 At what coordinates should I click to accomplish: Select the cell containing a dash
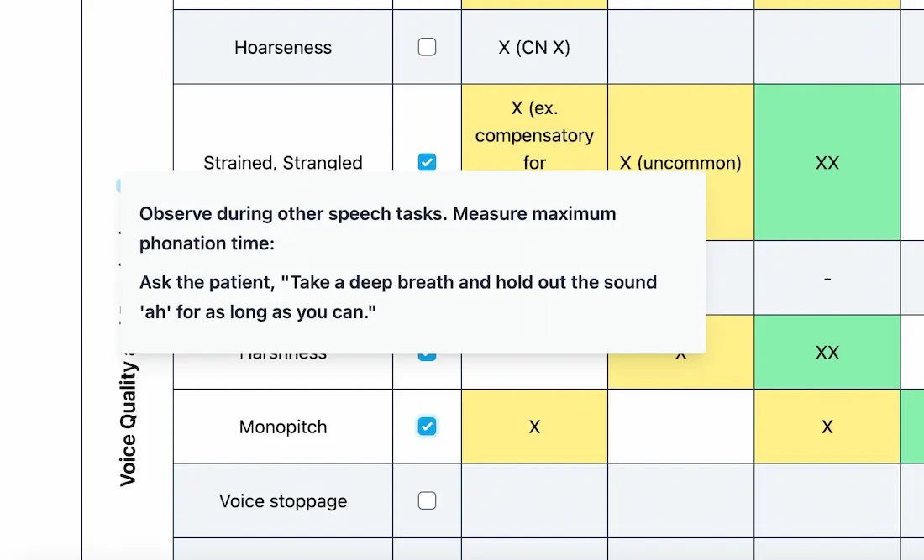pos(827,278)
